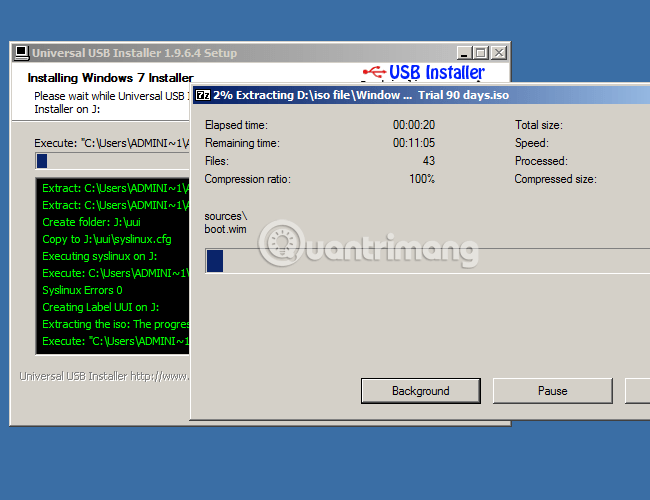The image size is (650, 500).
Task: Click the Remaining time value 00:11:05
Action: [x=414, y=143]
